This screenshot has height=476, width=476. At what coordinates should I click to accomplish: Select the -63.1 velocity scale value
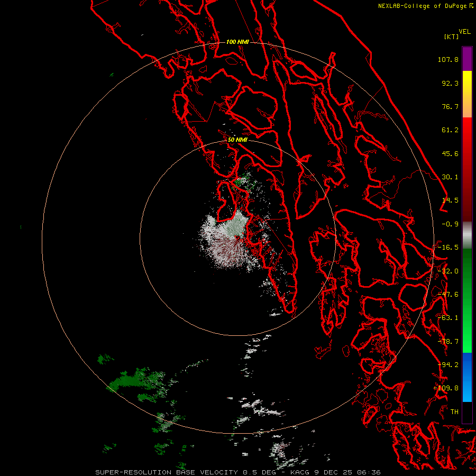click(448, 318)
